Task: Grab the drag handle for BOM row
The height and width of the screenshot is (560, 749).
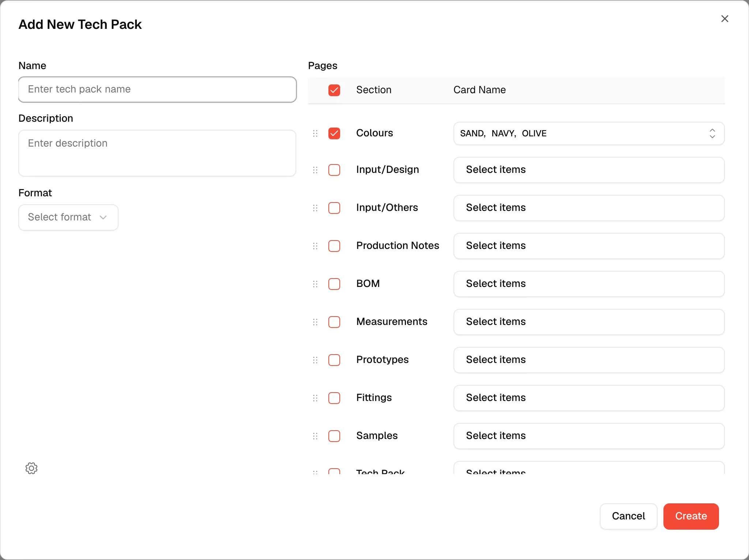Action: click(x=315, y=284)
